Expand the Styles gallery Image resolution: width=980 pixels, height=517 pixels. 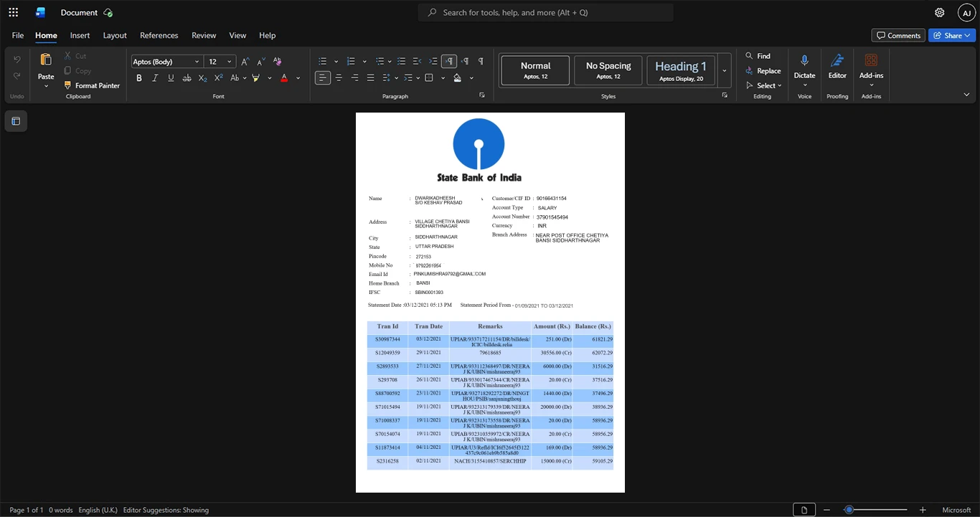pos(725,70)
